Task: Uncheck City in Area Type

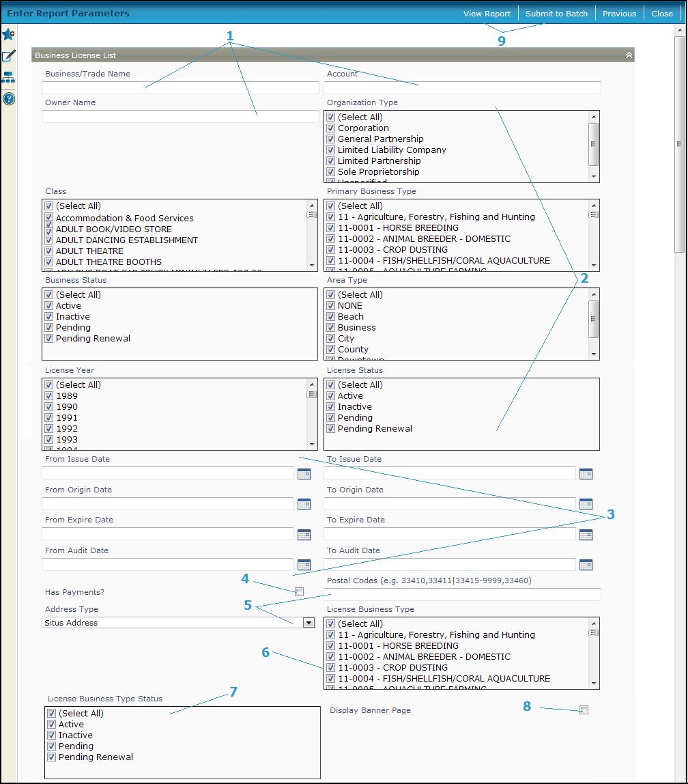Action: (330, 339)
